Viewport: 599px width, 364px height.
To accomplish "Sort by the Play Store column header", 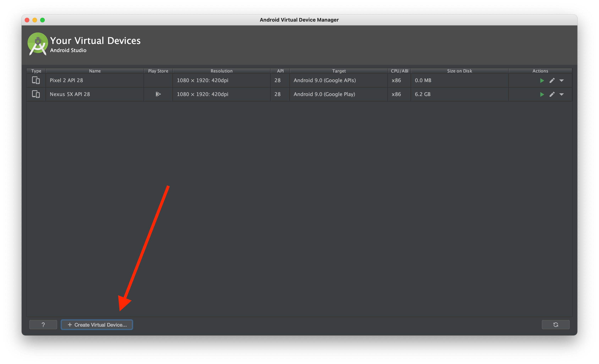I will [158, 71].
